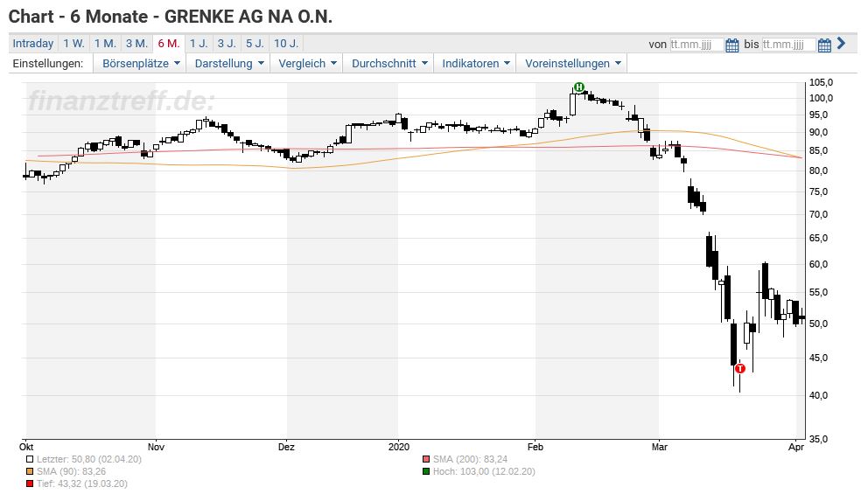This screenshot has width=868, height=501.
Task: Click the red Tief legend swatch
Action: pos(30,484)
